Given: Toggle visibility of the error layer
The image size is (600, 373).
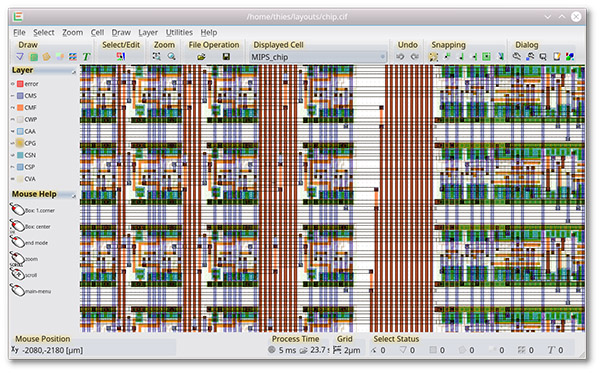Looking at the screenshot, I should [x=13, y=84].
